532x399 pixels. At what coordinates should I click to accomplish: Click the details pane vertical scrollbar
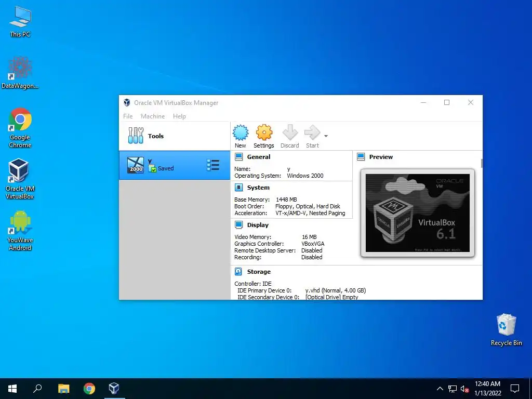[x=482, y=163]
